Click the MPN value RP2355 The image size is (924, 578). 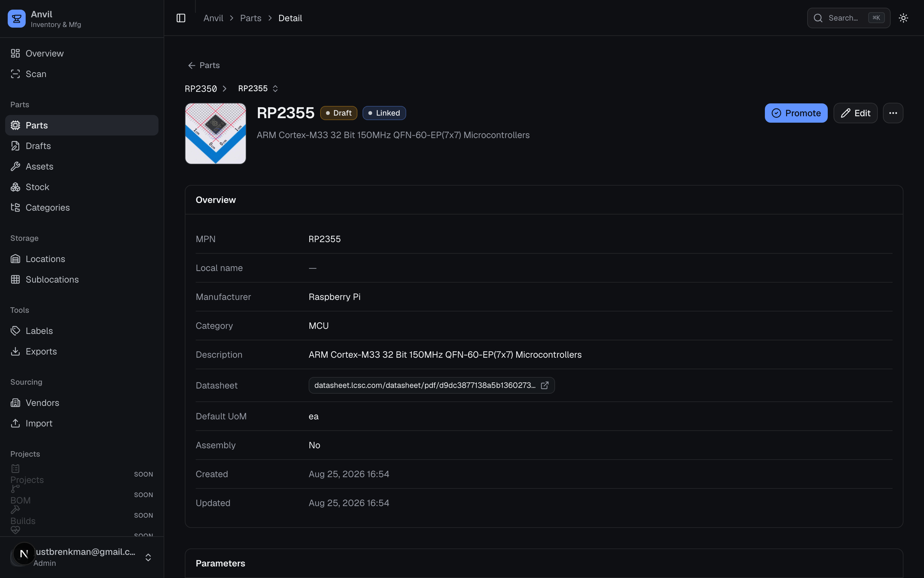pos(325,239)
